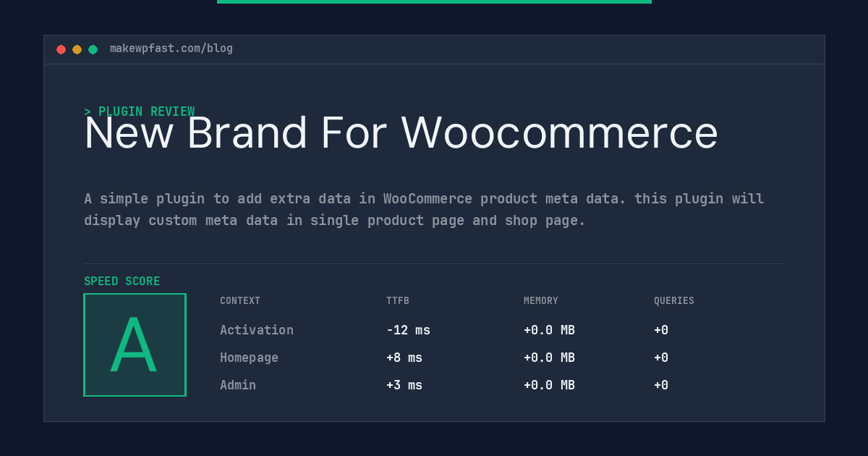Click the Activation memory '+0.0 MB' value

coord(549,330)
